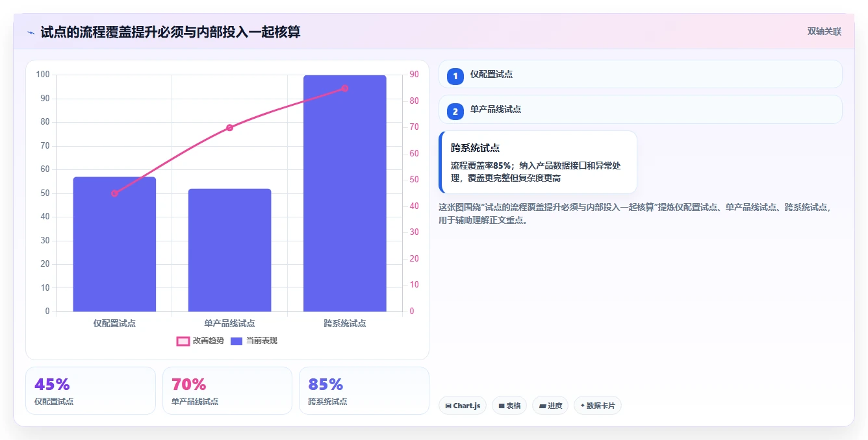
Task: Click the 单产品线试点 x-axis label
Action: (229, 323)
